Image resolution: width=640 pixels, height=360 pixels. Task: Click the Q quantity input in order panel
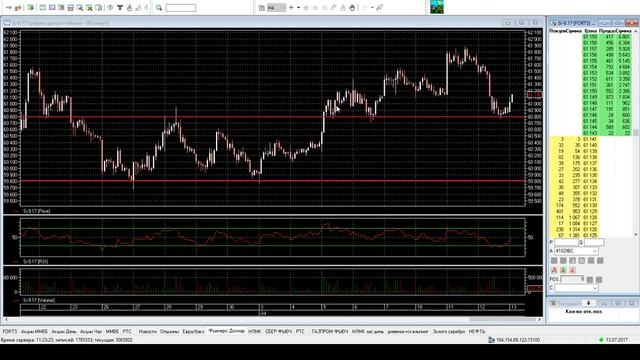[x=594, y=242]
